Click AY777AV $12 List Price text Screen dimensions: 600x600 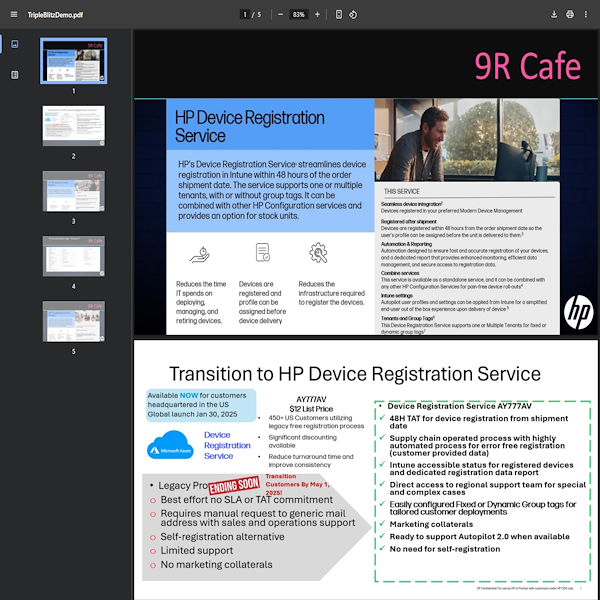pyautogui.click(x=311, y=404)
